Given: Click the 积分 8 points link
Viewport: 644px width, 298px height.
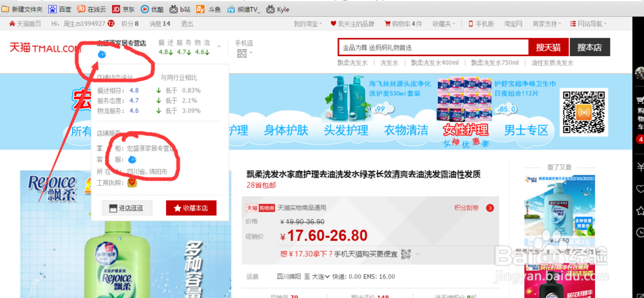Looking at the screenshot, I should point(130,24).
